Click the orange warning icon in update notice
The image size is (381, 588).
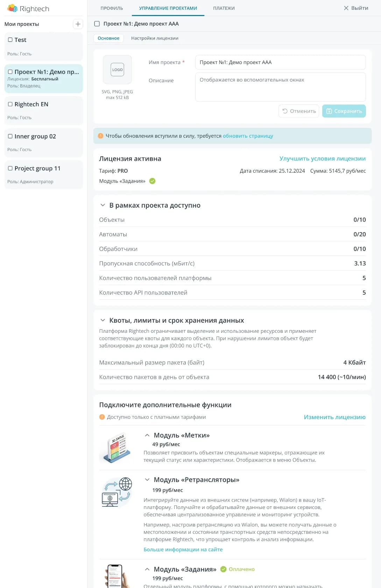pos(101,136)
